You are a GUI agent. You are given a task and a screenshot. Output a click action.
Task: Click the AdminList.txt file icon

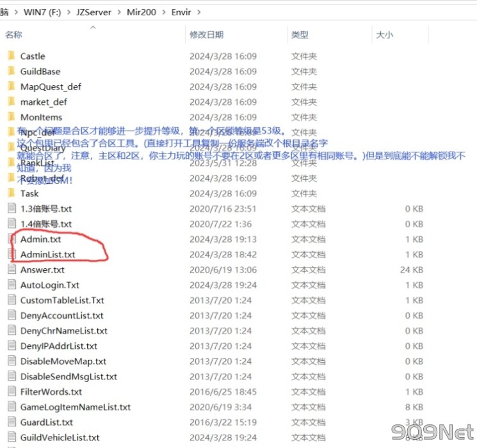coord(12,255)
